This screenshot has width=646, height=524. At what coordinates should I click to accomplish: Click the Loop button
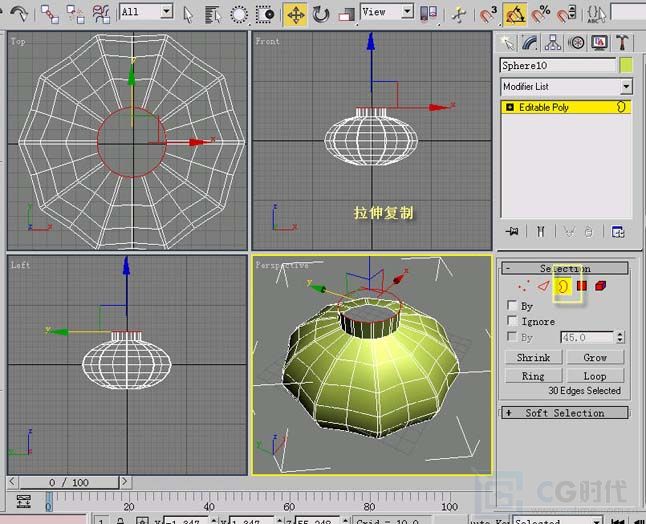pos(595,376)
